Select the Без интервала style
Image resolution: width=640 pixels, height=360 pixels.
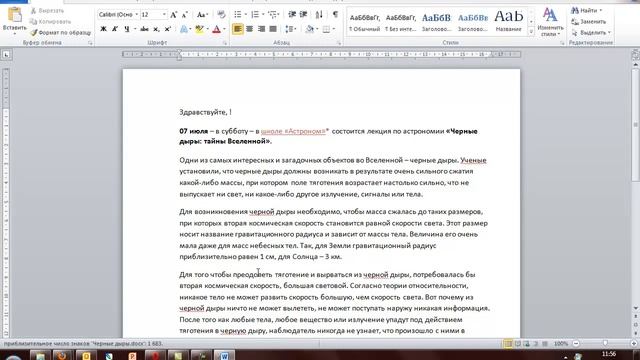pyautogui.click(x=400, y=22)
